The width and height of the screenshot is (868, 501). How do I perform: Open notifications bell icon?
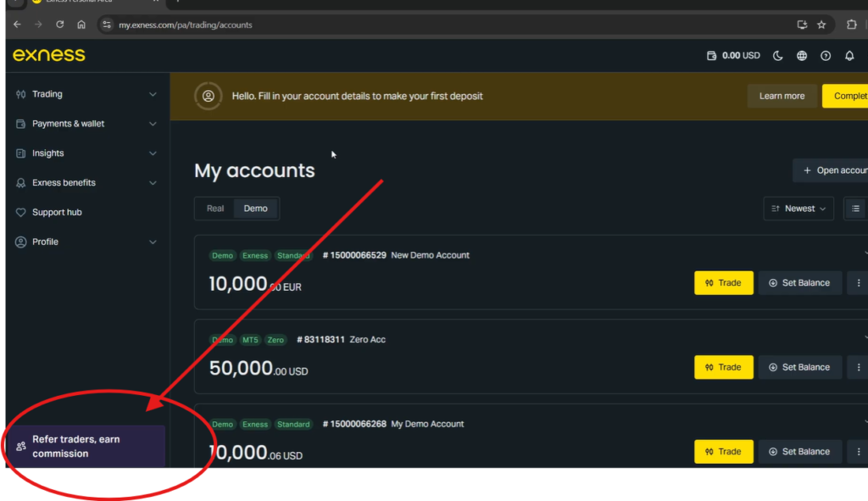(x=849, y=55)
